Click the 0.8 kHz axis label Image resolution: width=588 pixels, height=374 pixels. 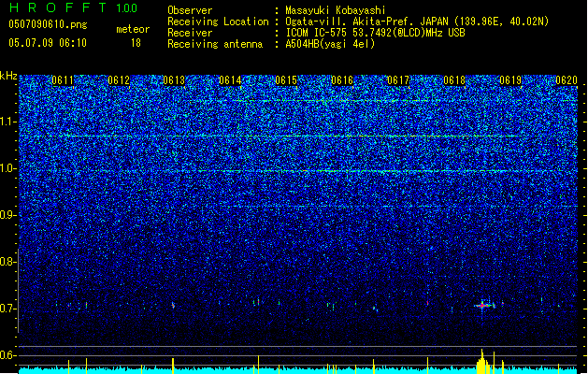tap(8, 262)
